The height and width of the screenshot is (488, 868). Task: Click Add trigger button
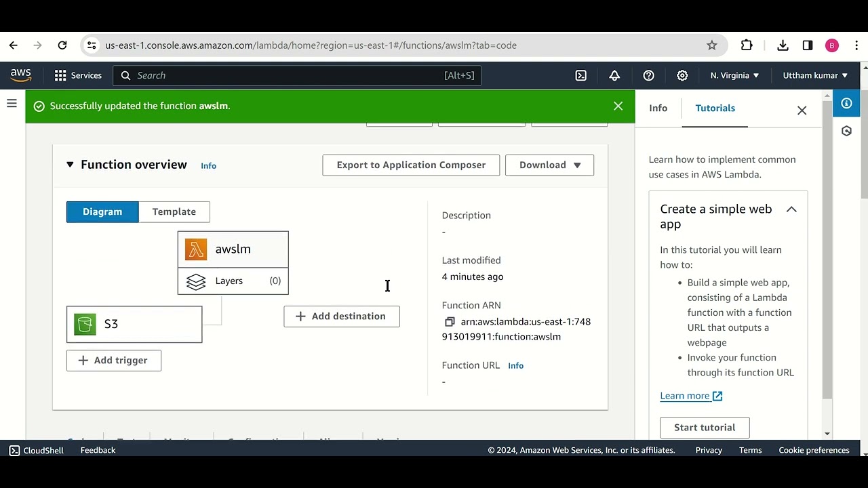tap(114, 360)
